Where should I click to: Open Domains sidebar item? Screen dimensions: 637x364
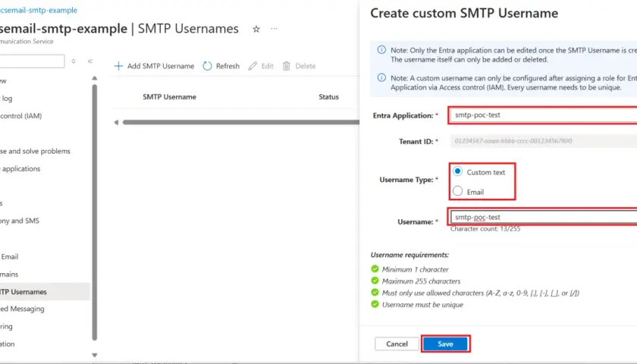click(x=9, y=275)
